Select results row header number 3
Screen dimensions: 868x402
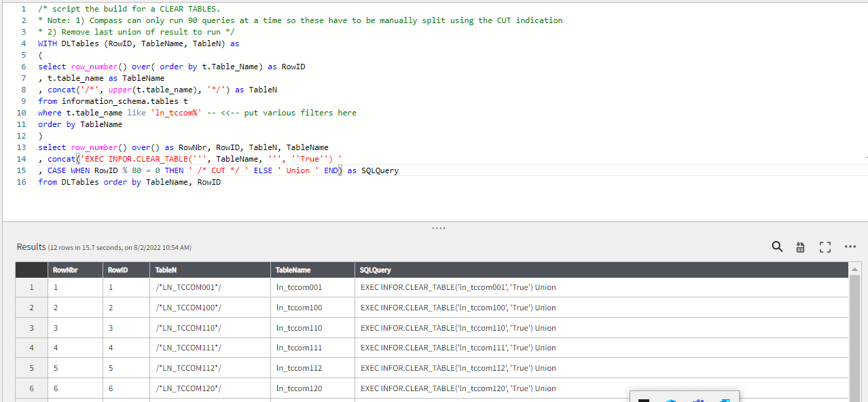tap(31, 328)
